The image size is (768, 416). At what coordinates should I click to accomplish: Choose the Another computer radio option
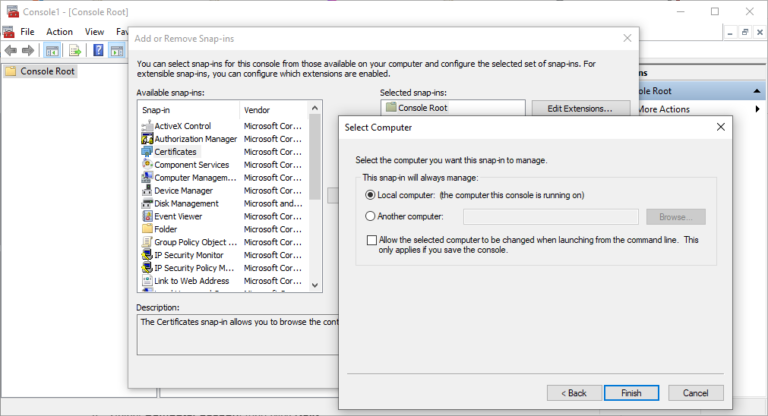[371, 216]
